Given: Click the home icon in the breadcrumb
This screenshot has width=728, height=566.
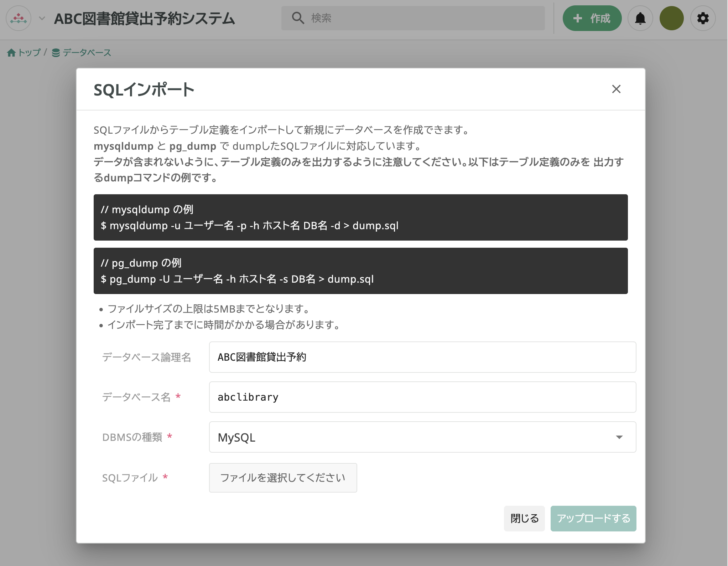Looking at the screenshot, I should (11, 52).
